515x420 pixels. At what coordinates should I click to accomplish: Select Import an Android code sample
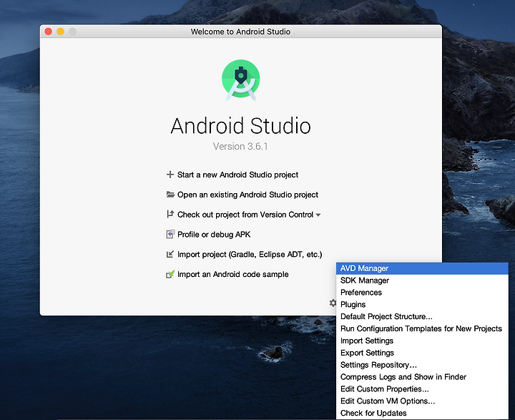[233, 274]
